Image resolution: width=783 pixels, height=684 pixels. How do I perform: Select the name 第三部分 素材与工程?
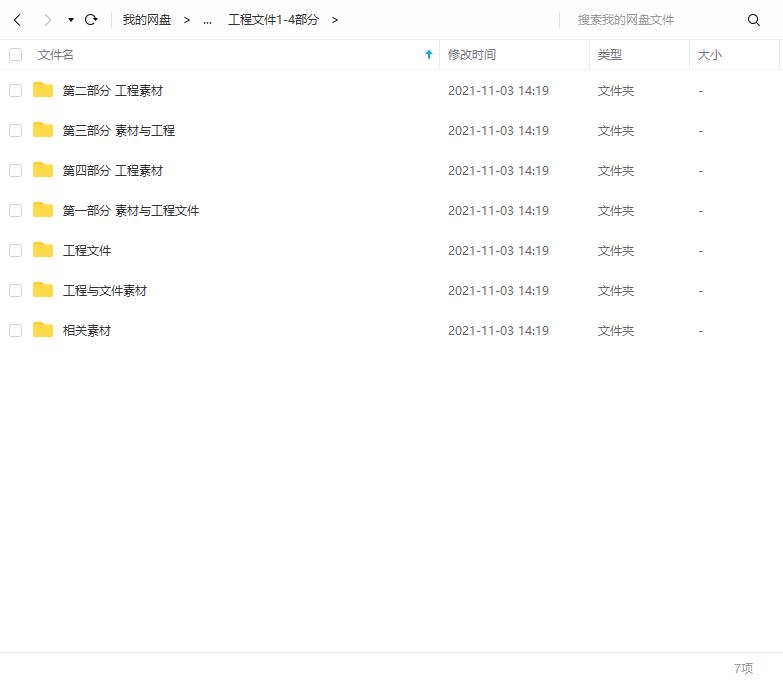(x=119, y=130)
